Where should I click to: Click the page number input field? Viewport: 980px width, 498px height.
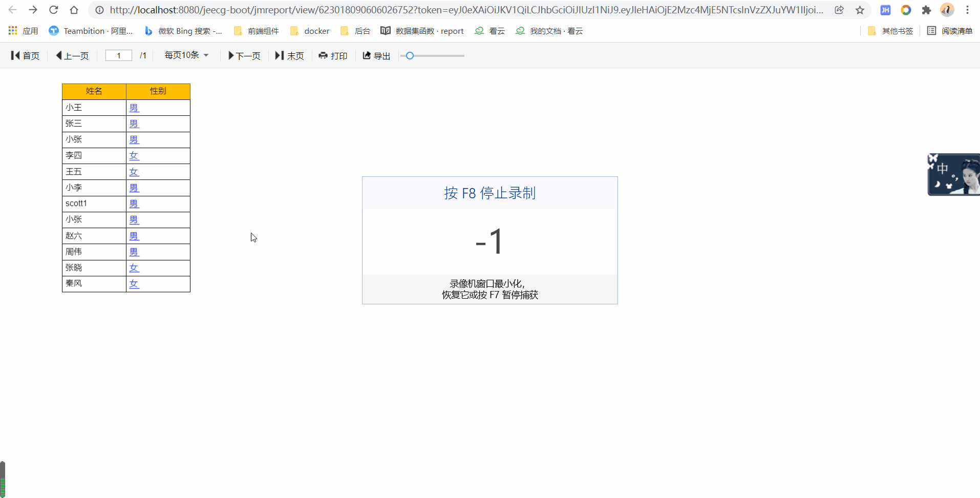point(119,55)
